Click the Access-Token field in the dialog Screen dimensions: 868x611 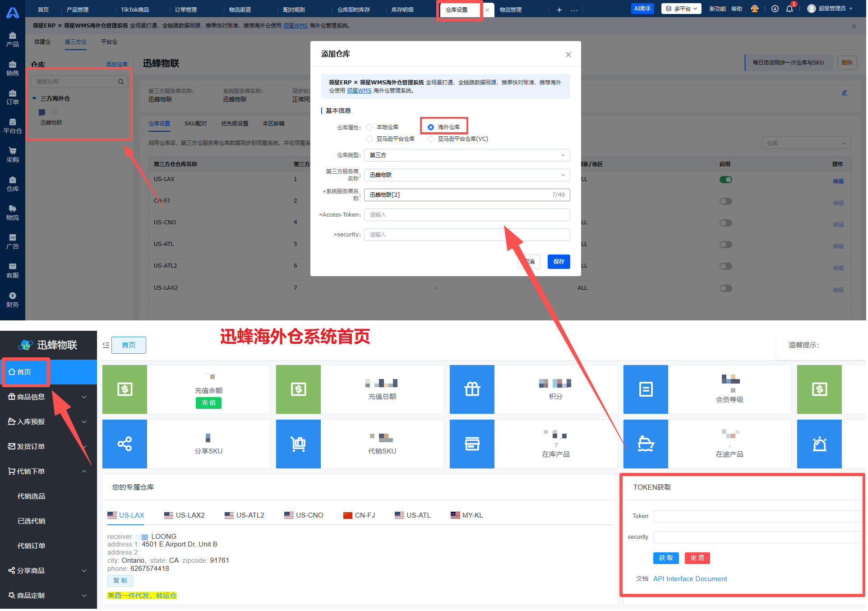coord(467,215)
